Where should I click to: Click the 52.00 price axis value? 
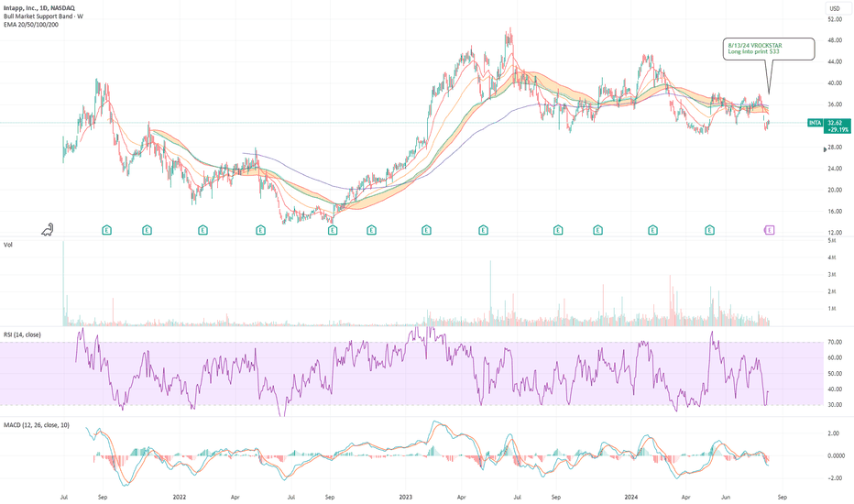pyautogui.click(x=835, y=19)
